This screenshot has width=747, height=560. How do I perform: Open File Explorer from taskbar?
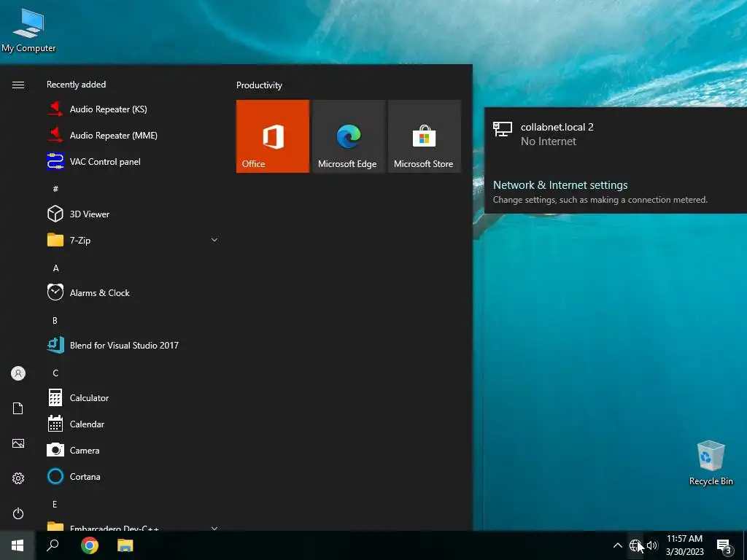coord(125,545)
